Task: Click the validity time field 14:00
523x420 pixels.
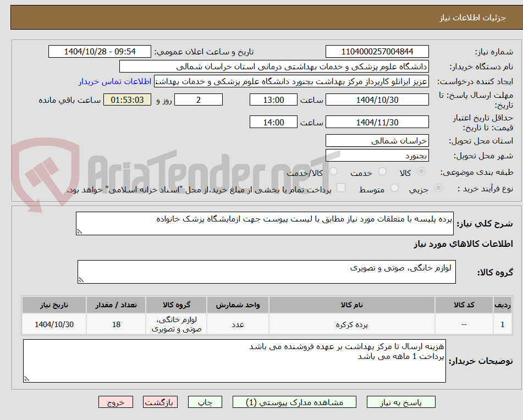Action: pos(273,123)
